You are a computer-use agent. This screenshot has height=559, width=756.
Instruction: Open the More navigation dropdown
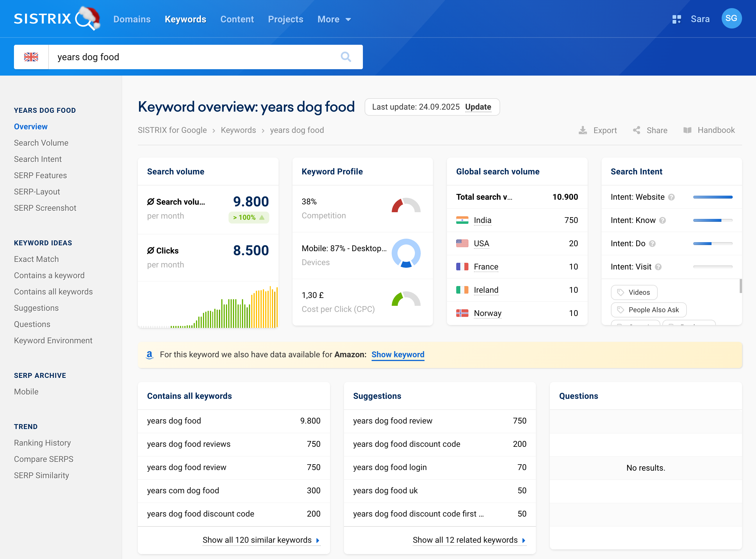tap(334, 19)
